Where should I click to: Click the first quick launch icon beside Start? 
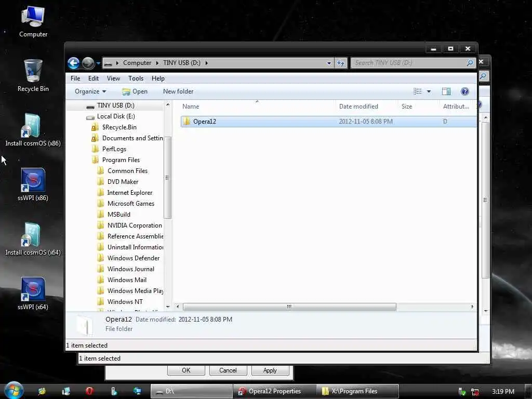click(42, 391)
